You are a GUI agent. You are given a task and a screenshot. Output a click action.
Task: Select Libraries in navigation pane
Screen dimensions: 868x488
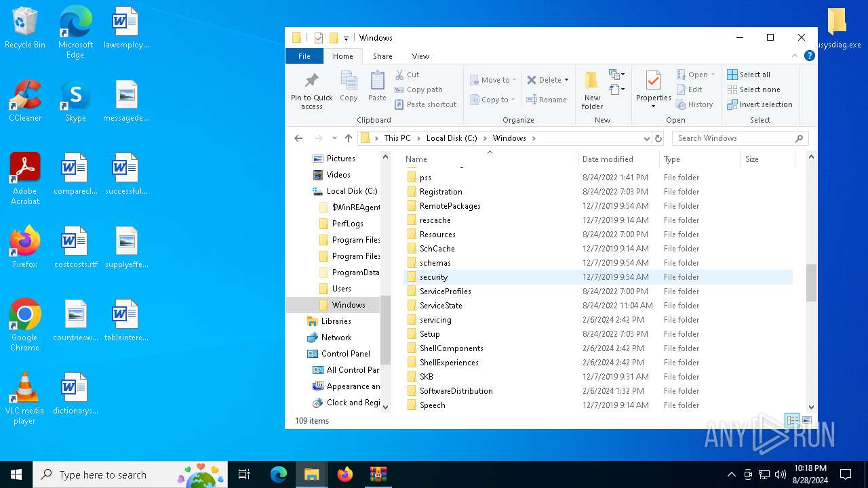tap(336, 321)
